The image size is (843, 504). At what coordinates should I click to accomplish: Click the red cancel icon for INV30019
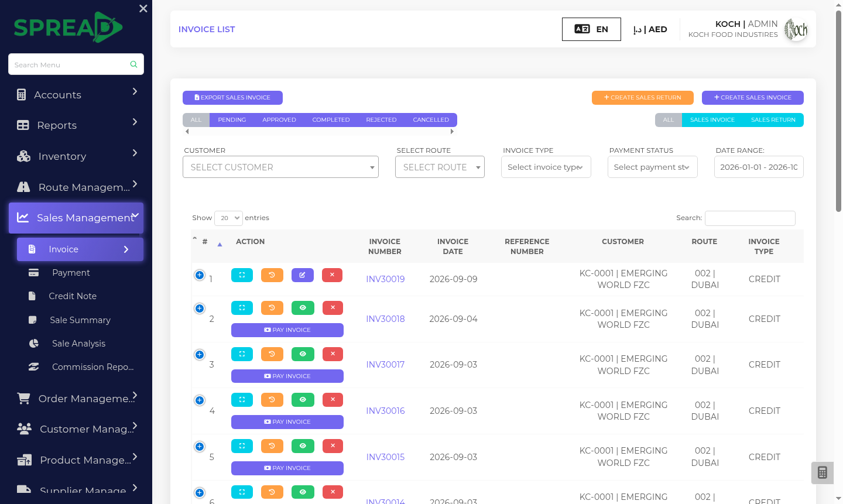point(333,275)
